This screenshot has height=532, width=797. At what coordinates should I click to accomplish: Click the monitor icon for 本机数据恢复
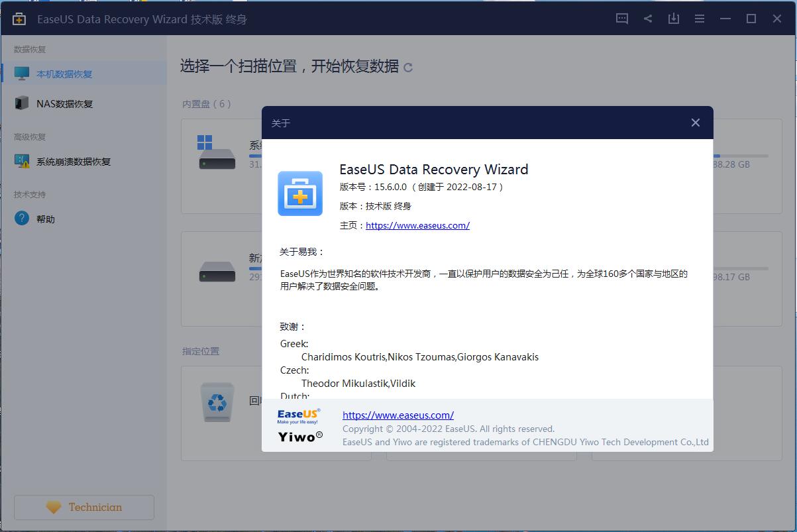click(x=22, y=73)
